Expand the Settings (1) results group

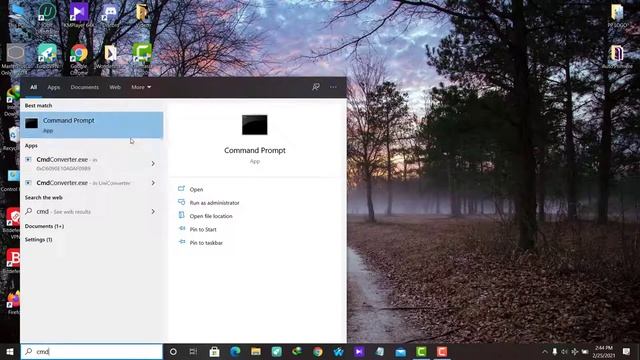coord(38,240)
